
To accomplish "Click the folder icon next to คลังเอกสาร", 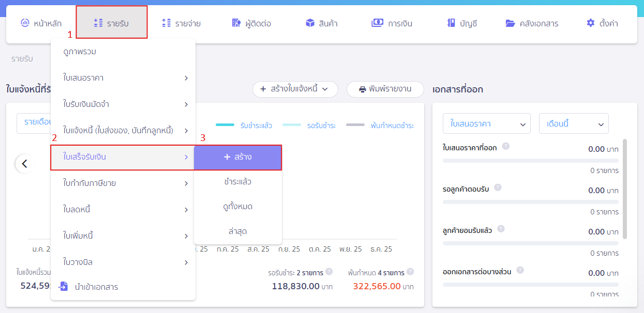I will 511,23.
